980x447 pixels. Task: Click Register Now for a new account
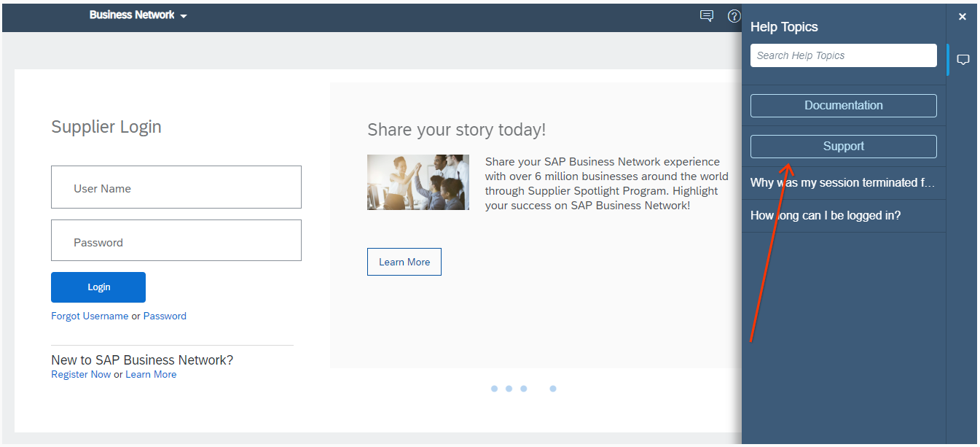tap(81, 374)
